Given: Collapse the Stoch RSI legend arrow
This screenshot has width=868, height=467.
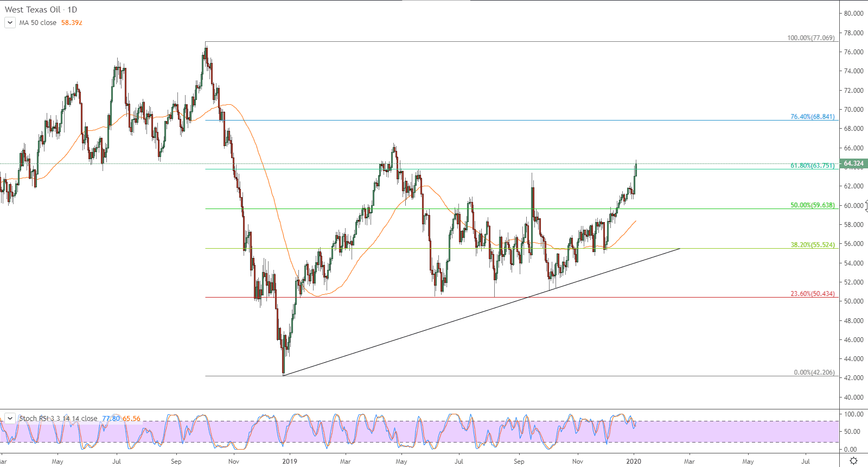Looking at the screenshot, I should (10, 419).
